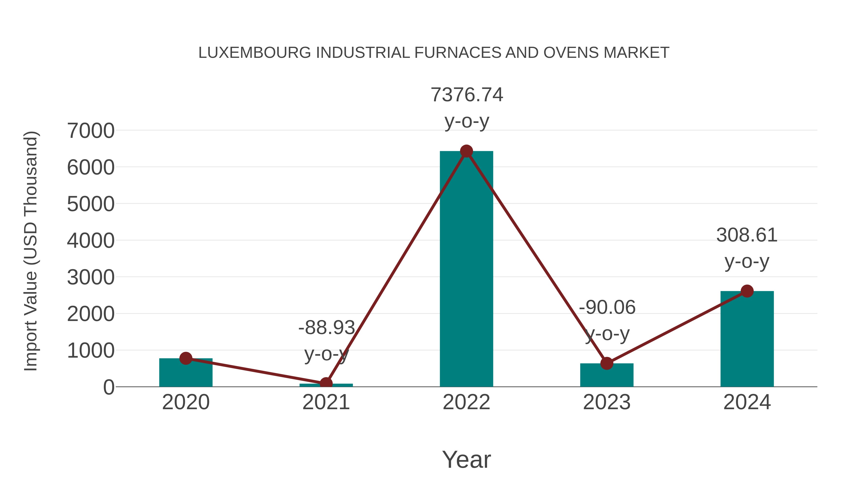The width and height of the screenshot is (868, 488).
Task: Click the '2020' x-axis label
Action: pyautogui.click(x=186, y=402)
